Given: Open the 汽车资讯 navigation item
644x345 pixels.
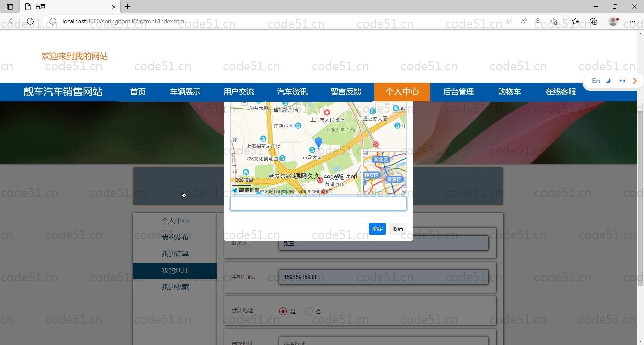Looking at the screenshot, I should (x=292, y=92).
